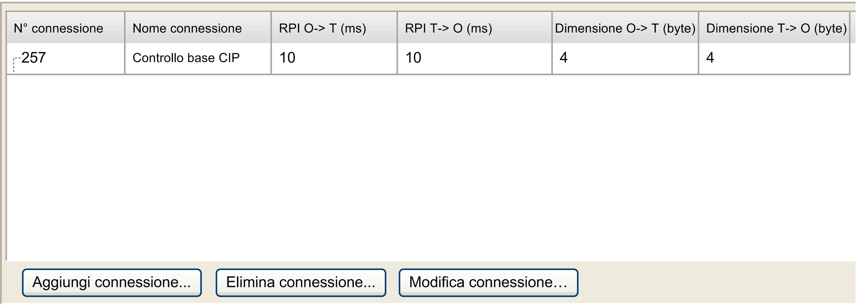Image resolution: width=868 pixels, height=306 pixels.
Task: Select the RPI O-> T value 10
Action: click(287, 58)
